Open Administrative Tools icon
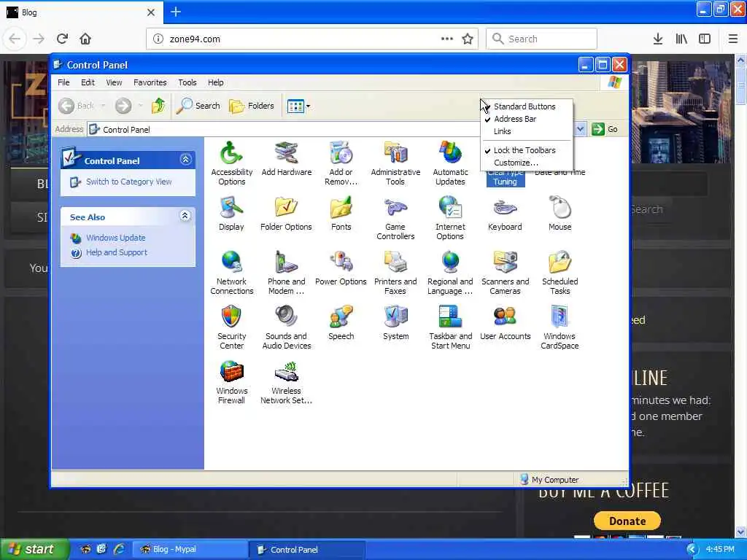 [x=395, y=163]
